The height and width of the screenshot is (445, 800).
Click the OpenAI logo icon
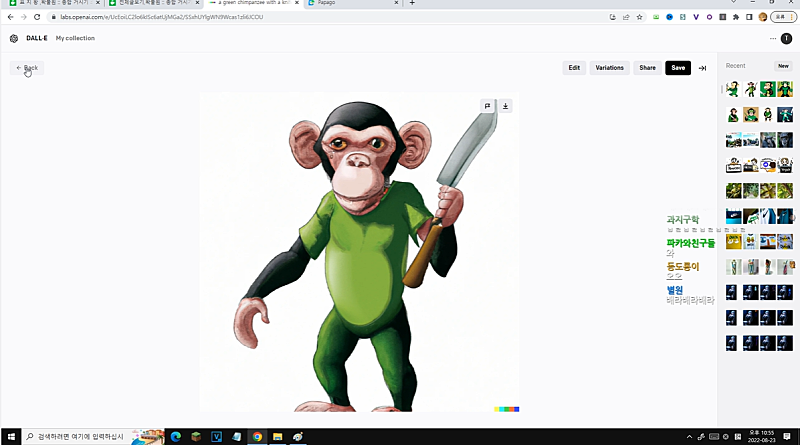point(14,38)
